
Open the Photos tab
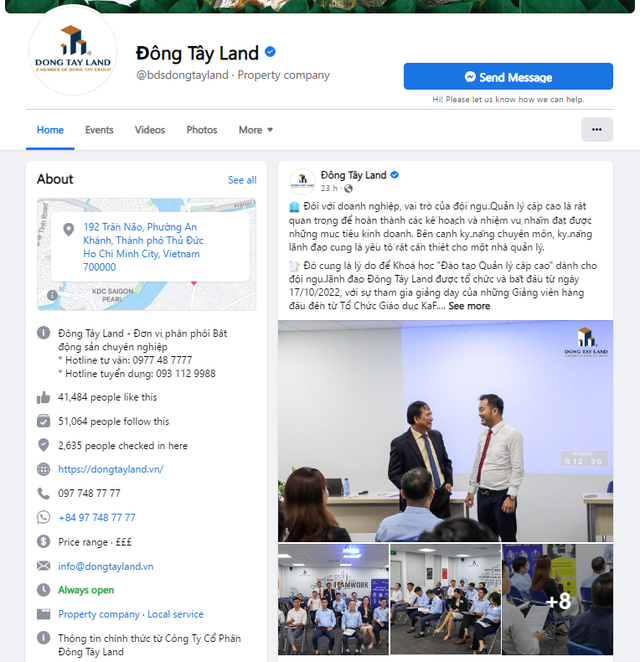pyautogui.click(x=202, y=130)
